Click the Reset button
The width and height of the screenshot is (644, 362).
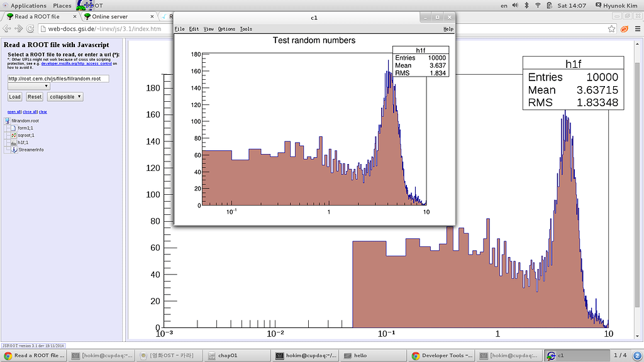coord(35,96)
